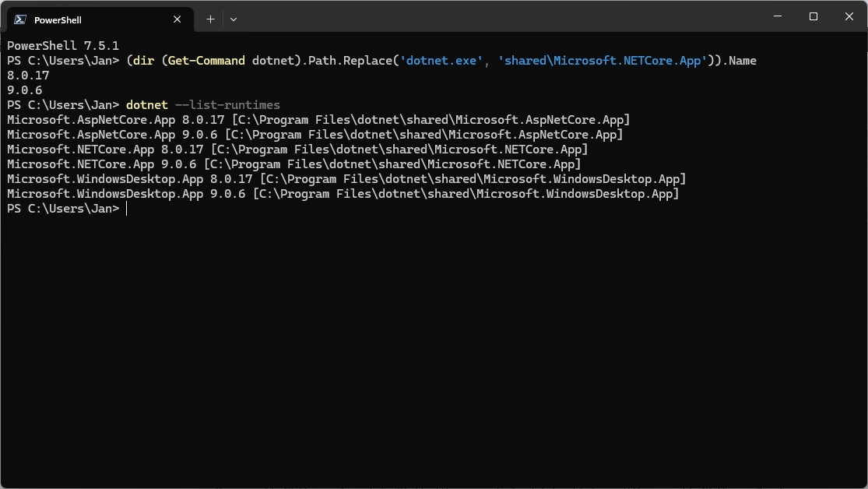Image resolution: width=868 pixels, height=489 pixels.
Task: Click the standalone "9.0.6" output line
Action: [x=24, y=90]
